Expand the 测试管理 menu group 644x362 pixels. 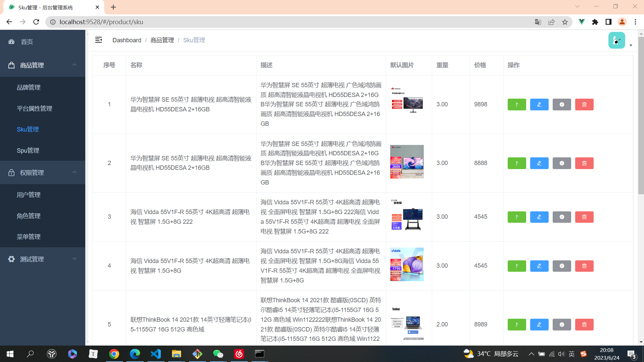[43, 259]
